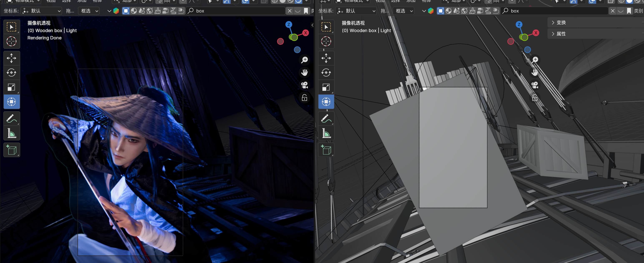Toggle camera view icon in right viewport
This screenshot has height=263, width=644.
coord(535,85)
